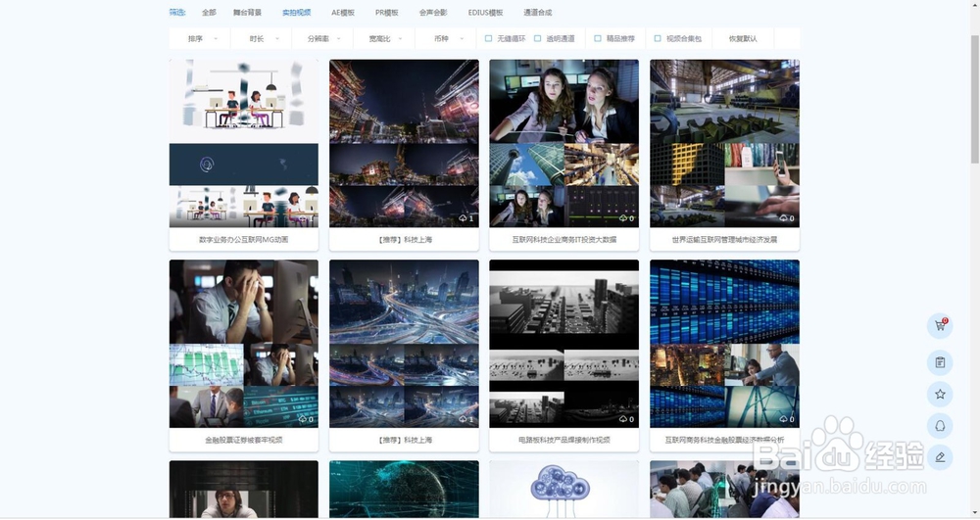Click the vertical page scrollbar
This screenshot has width=980, height=520.
pyautogui.click(x=974, y=100)
